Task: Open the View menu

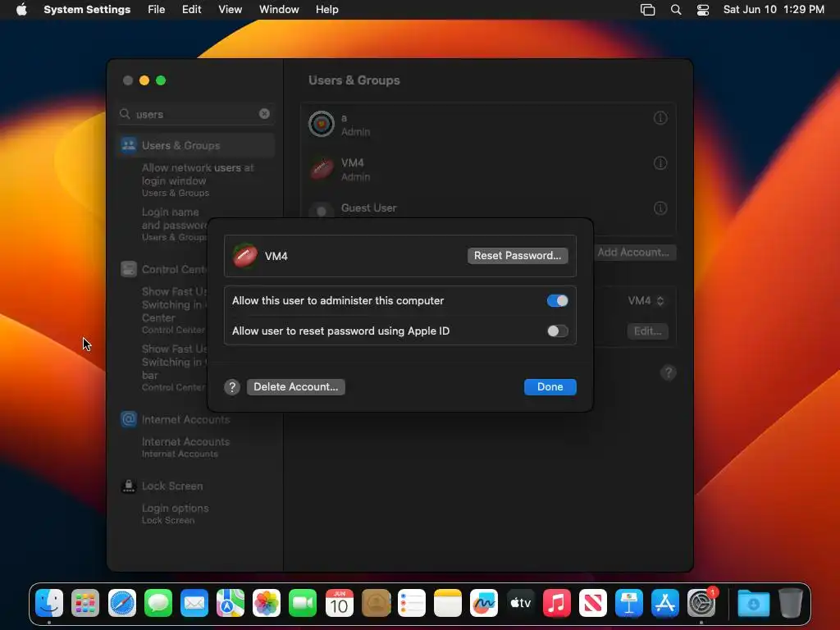Action: point(230,10)
